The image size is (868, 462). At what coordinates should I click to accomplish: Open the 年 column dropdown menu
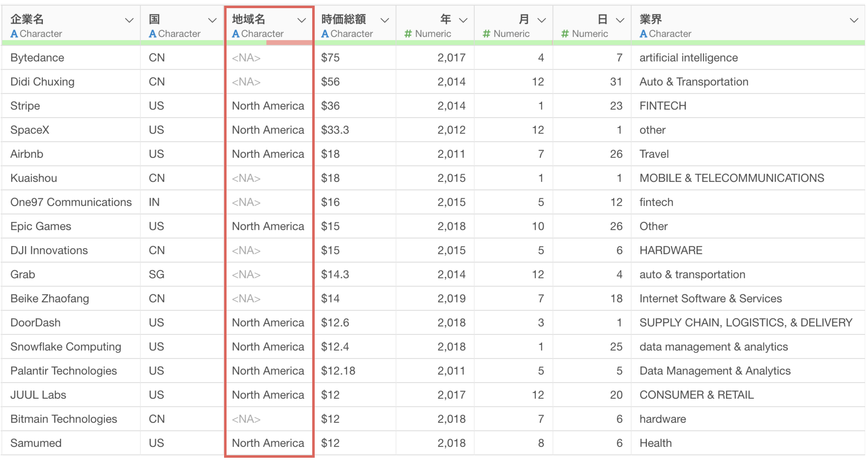[463, 20]
